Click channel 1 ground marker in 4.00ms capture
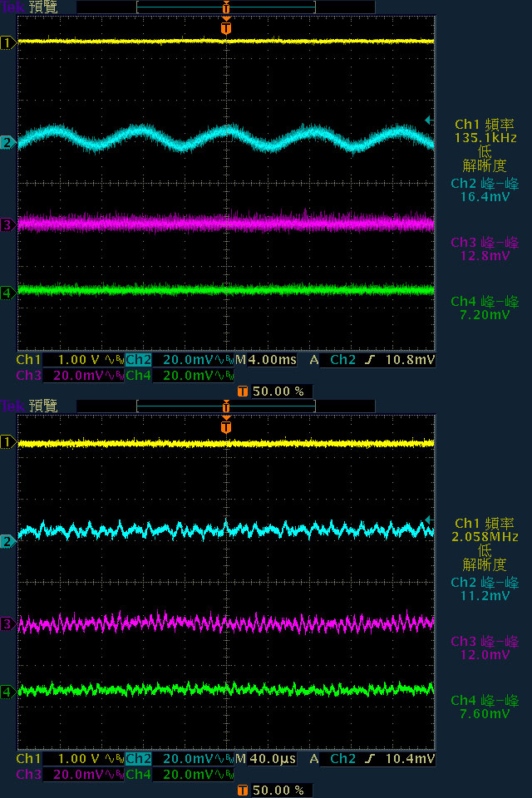The height and width of the screenshot is (798, 532). pos(7,43)
